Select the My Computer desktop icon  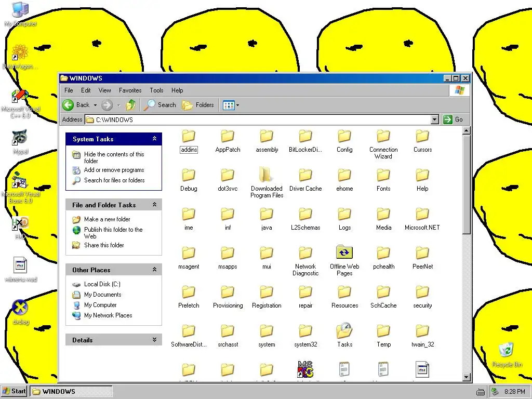(x=20, y=14)
